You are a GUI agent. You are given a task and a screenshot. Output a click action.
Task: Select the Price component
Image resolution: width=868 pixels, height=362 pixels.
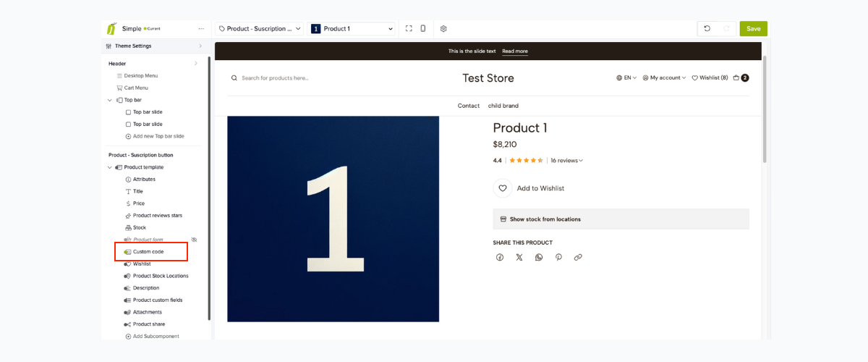click(138, 203)
